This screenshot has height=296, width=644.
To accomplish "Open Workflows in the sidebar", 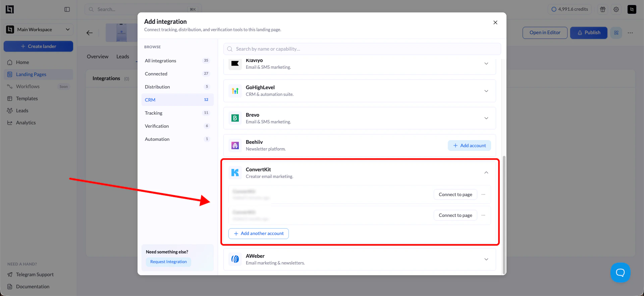I will pos(38,86).
